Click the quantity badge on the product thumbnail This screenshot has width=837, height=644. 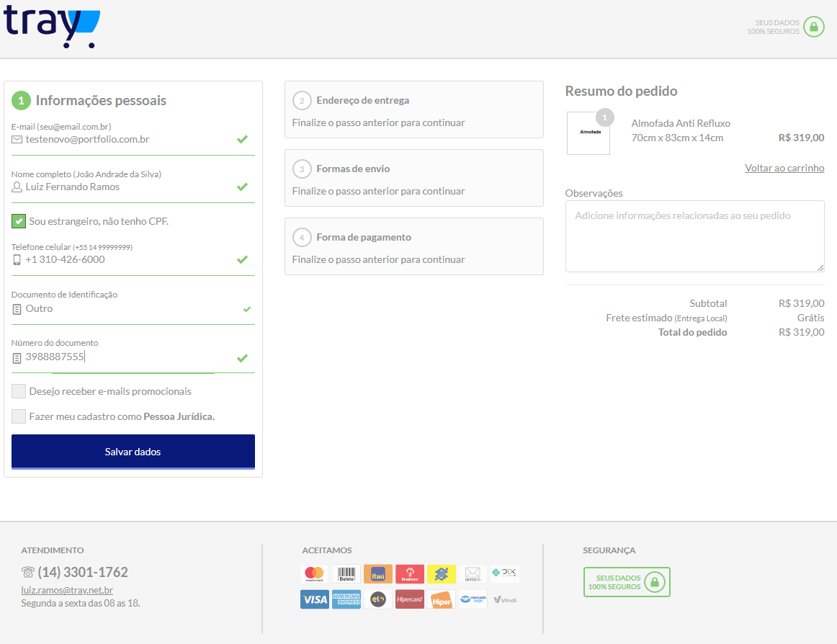coord(605,117)
